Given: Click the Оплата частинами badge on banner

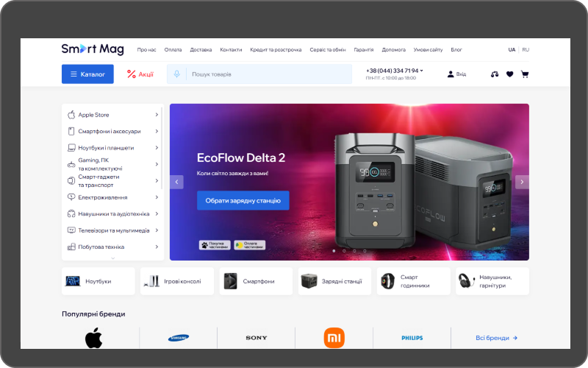Looking at the screenshot, I should coord(250,245).
